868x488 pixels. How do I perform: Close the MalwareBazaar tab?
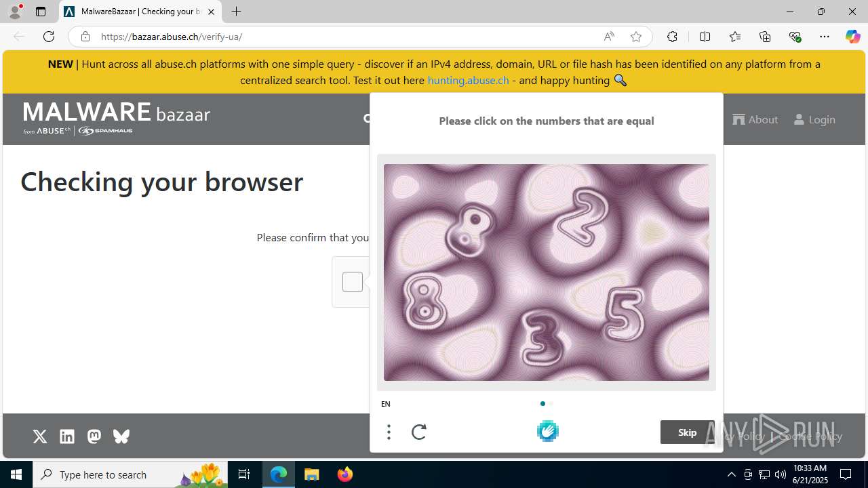point(211,12)
